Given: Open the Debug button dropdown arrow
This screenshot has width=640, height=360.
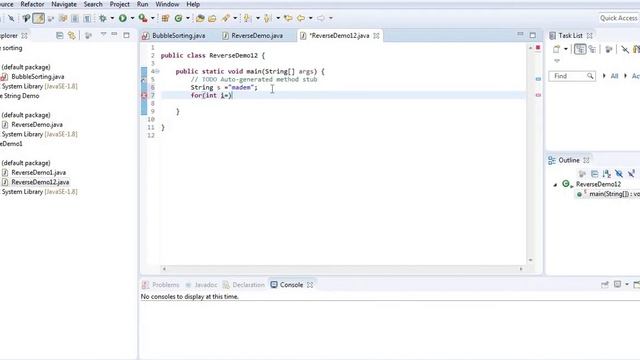Looking at the screenshot, I should pos(112,18).
